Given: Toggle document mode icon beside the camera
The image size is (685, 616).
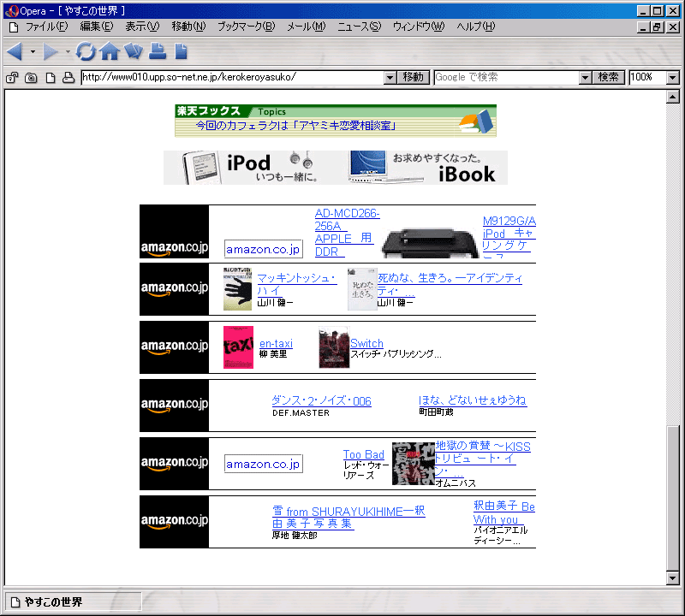Looking at the screenshot, I should (51, 78).
